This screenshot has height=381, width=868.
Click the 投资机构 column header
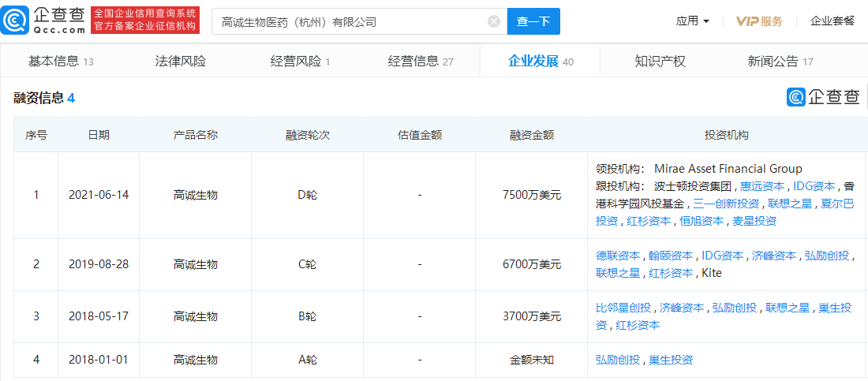click(x=726, y=135)
